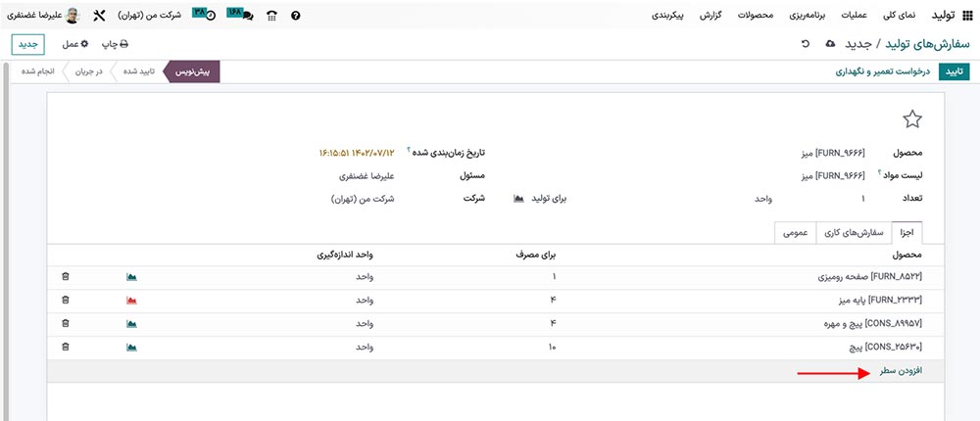The height and width of the screenshot is (421, 980).
Task: Open the پیکربندی menu
Action: (668, 16)
